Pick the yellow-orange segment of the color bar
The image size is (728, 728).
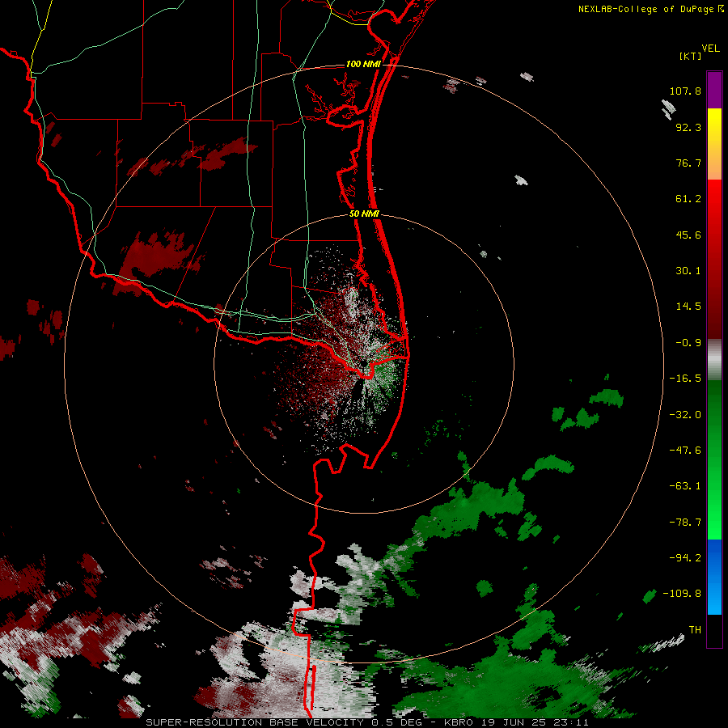coord(714,144)
